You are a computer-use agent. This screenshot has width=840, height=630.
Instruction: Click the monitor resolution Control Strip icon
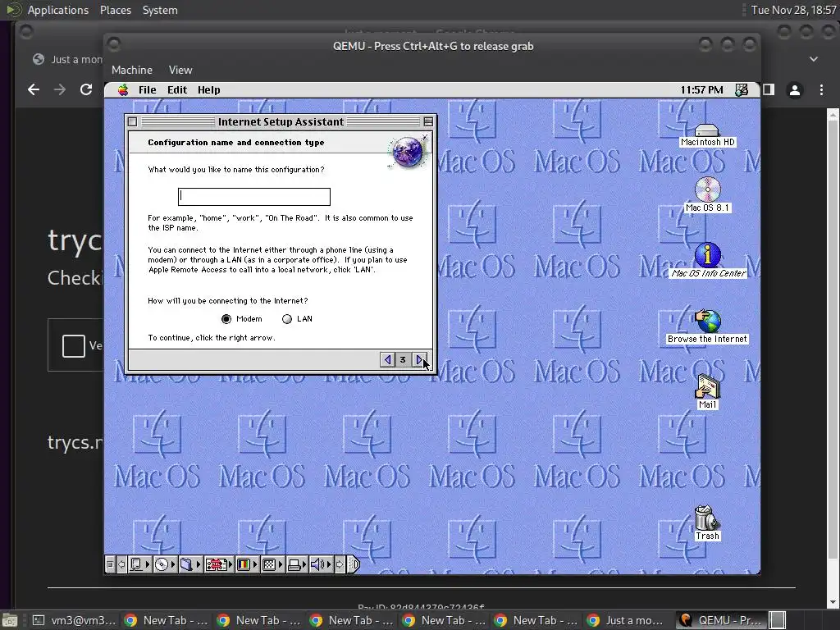[x=269, y=564]
